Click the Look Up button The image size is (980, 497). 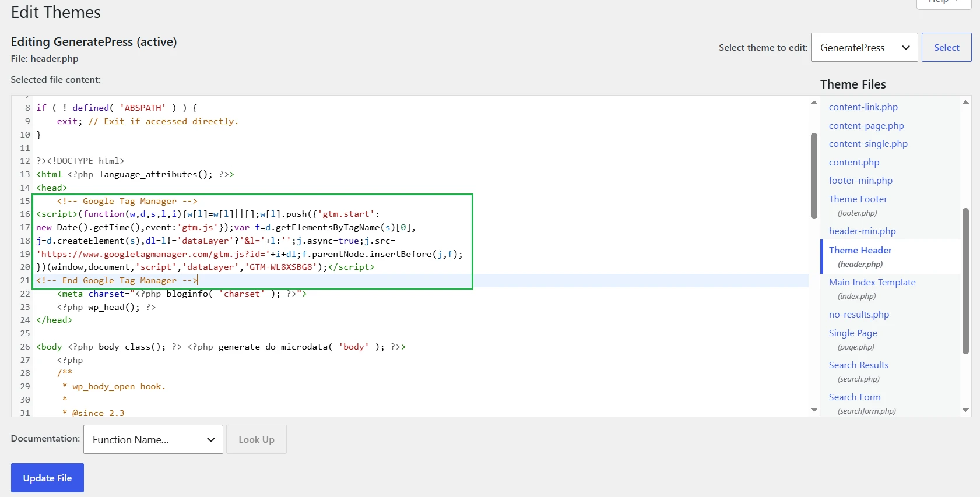257,439
